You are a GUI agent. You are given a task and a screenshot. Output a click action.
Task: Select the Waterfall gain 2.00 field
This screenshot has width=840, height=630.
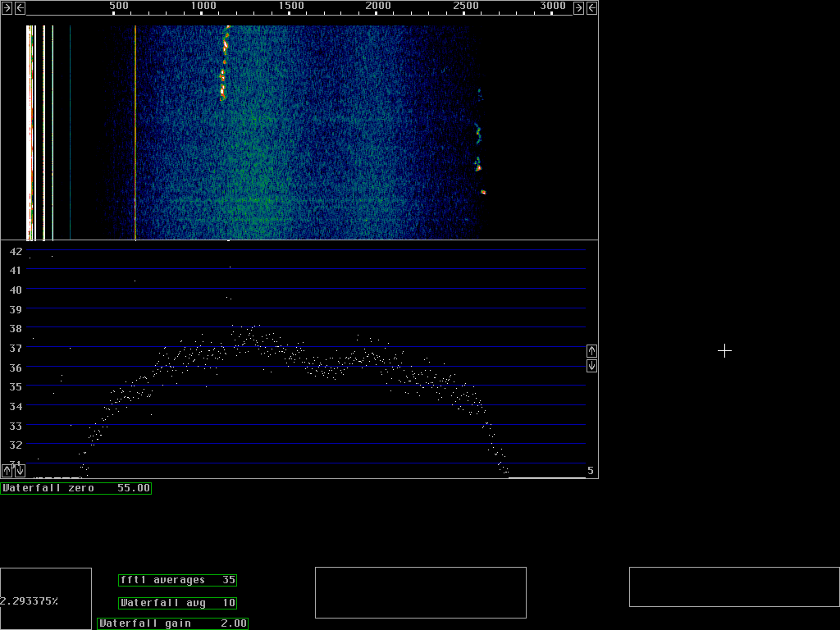[x=172, y=623]
